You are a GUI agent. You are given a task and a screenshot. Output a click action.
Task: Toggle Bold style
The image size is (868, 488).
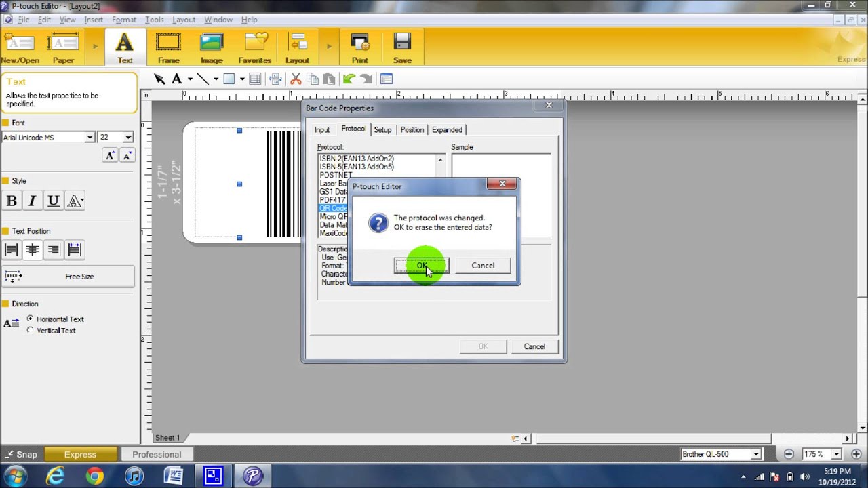coord(12,201)
